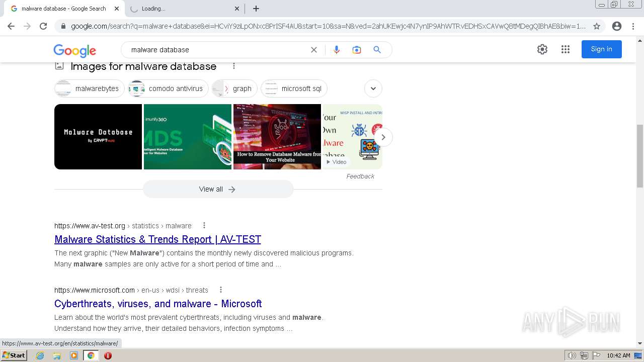Submit search with magnifier icon
The height and width of the screenshot is (362, 644).
(x=377, y=50)
